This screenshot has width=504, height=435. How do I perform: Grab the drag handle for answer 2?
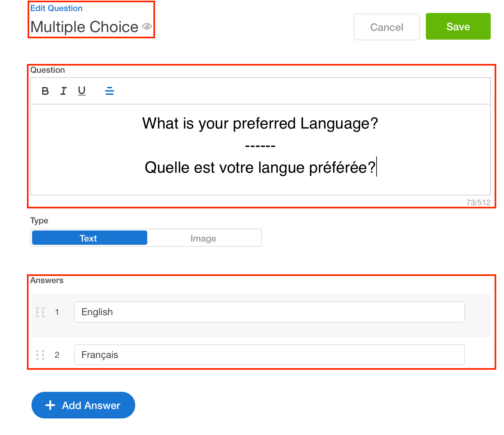point(40,355)
